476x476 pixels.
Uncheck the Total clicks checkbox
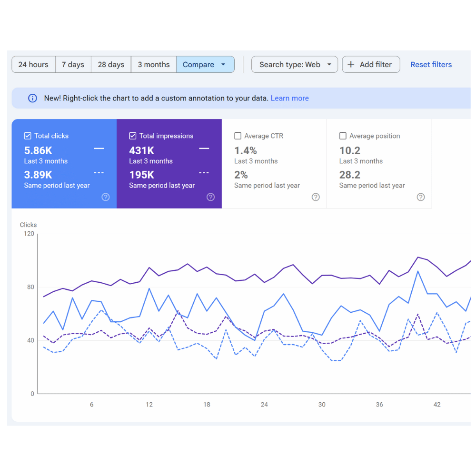click(x=28, y=136)
